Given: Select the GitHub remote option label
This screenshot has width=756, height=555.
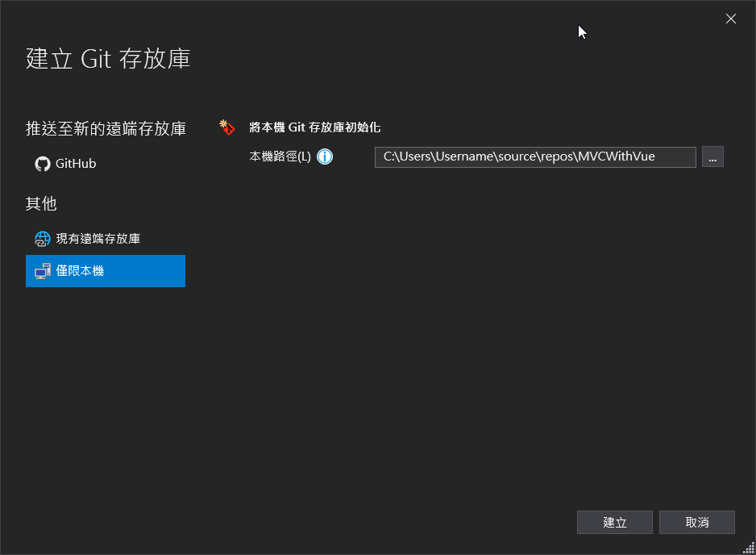Looking at the screenshot, I should pos(76,164).
